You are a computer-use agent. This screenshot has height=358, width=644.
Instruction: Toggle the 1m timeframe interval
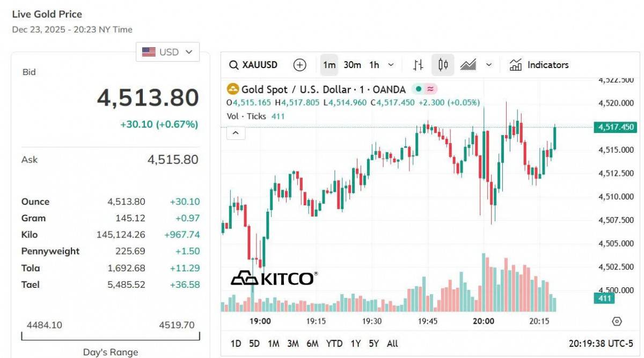(329, 65)
